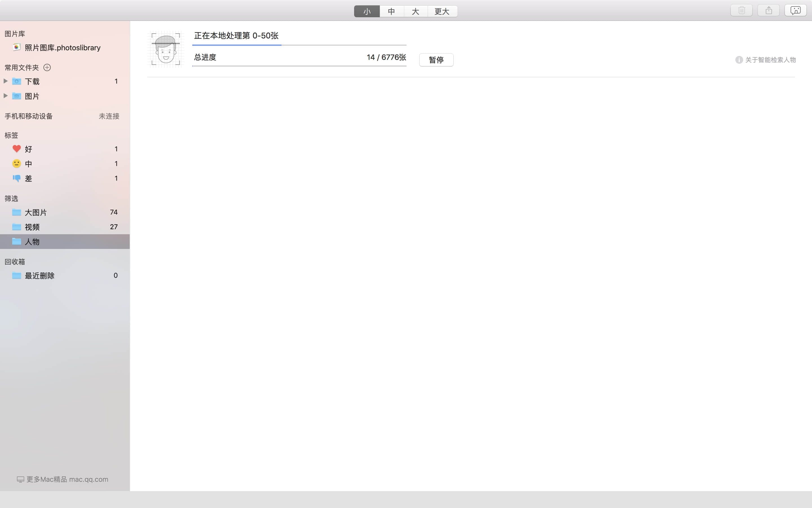812x508 pixels.
Task: Click the local processing progress bar
Action: (299, 45)
